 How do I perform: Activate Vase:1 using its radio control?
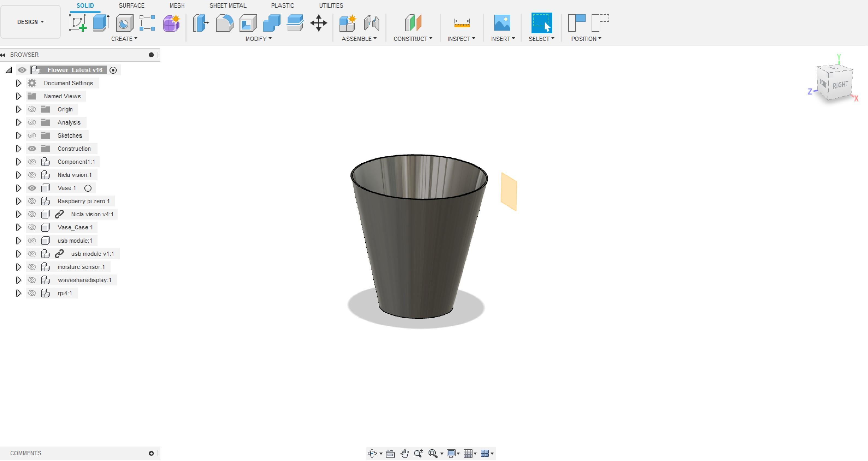click(x=88, y=188)
